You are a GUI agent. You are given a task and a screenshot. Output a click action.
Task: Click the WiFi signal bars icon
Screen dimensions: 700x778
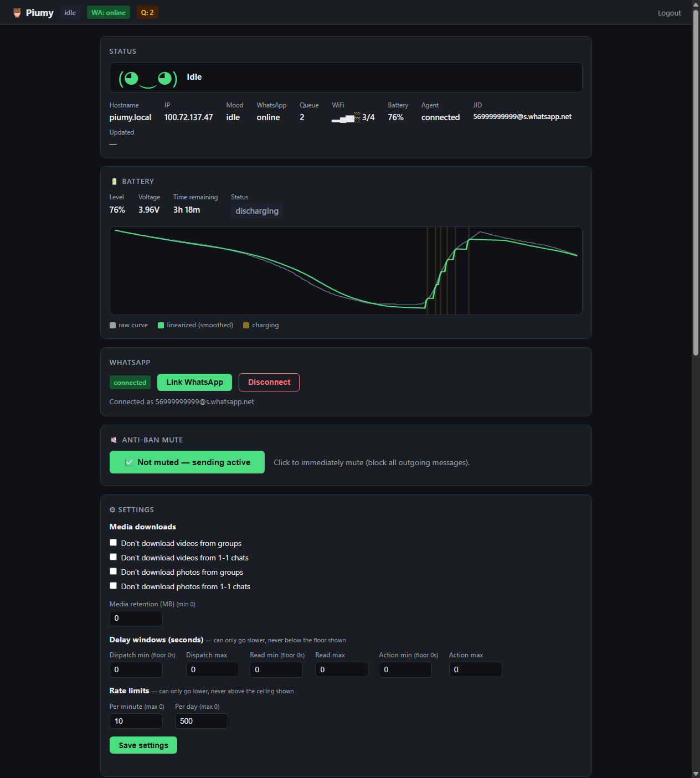pyautogui.click(x=346, y=117)
